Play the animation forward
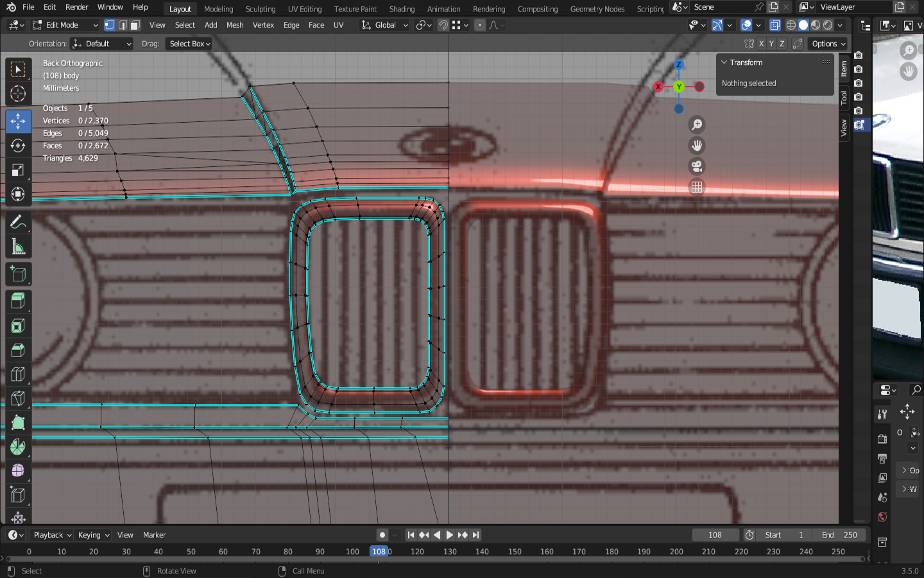 pyautogui.click(x=450, y=535)
